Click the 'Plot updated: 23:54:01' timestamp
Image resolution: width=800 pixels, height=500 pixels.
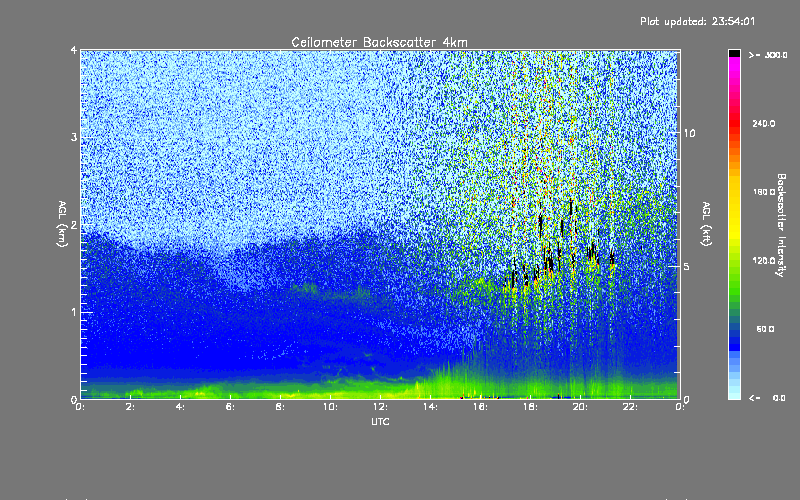[697, 21]
